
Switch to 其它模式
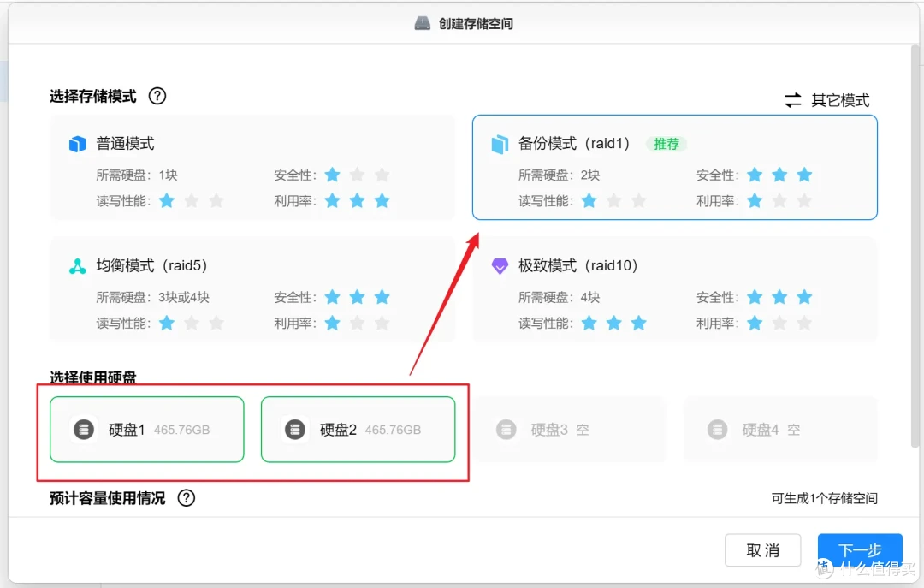pos(826,99)
